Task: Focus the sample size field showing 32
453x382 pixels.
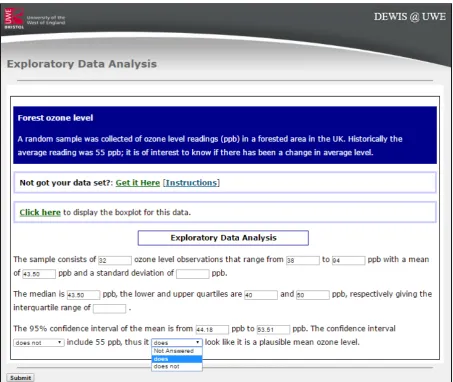Action: pyautogui.click(x=115, y=260)
